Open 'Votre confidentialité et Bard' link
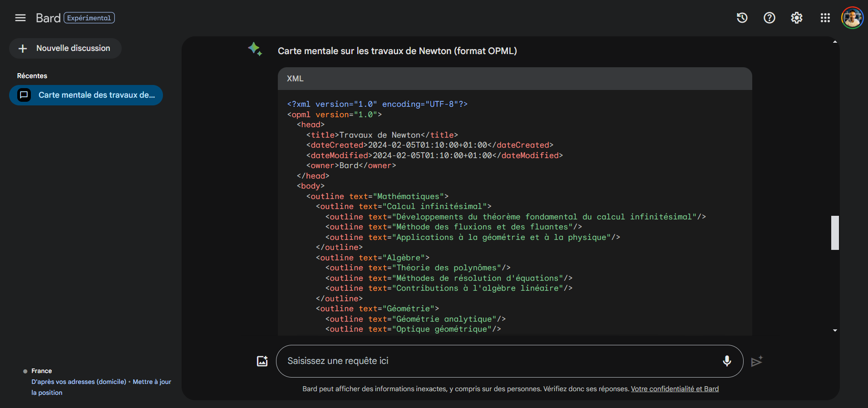 pos(675,389)
